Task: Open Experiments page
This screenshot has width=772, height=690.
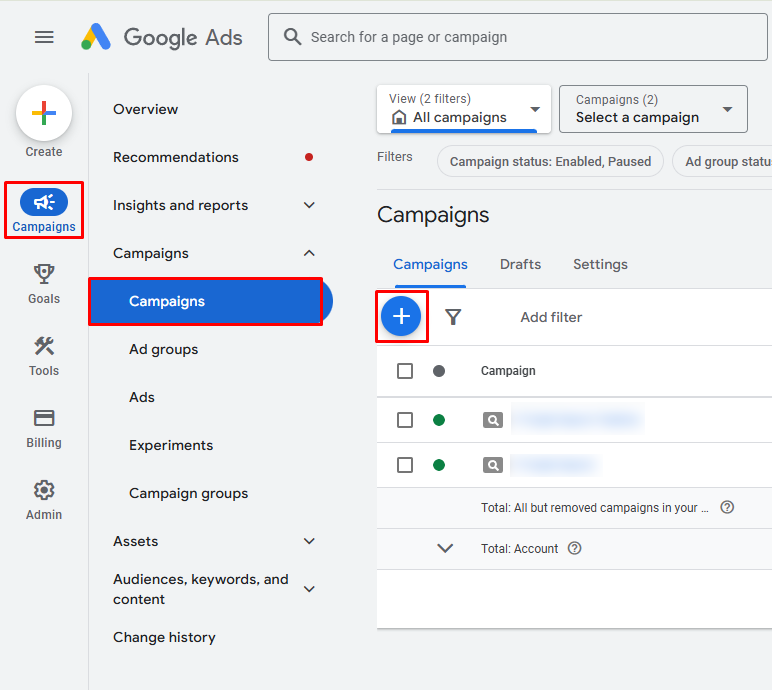Action: point(171,445)
